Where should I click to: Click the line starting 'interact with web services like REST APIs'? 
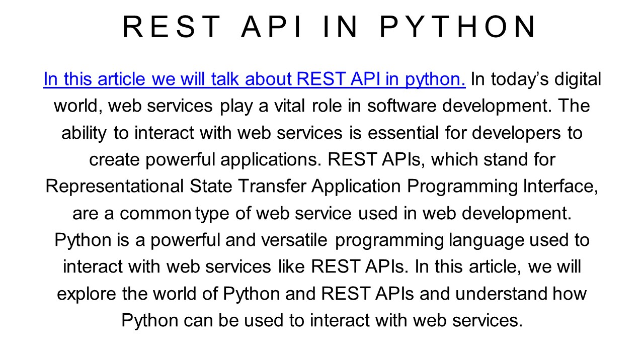click(322, 267)
